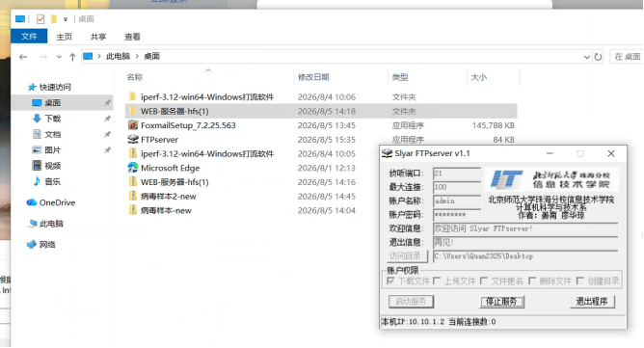This screenshot has width=644, height=348.
Task: Toggle the 文件更名 permission checkbox
Action: 484,281
